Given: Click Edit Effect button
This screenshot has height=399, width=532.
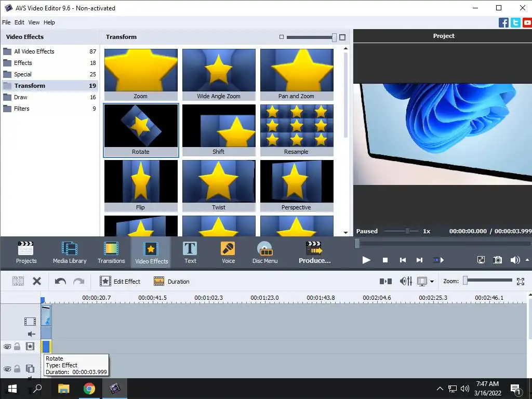Looking at the screenshot, I should pos(120,281).
